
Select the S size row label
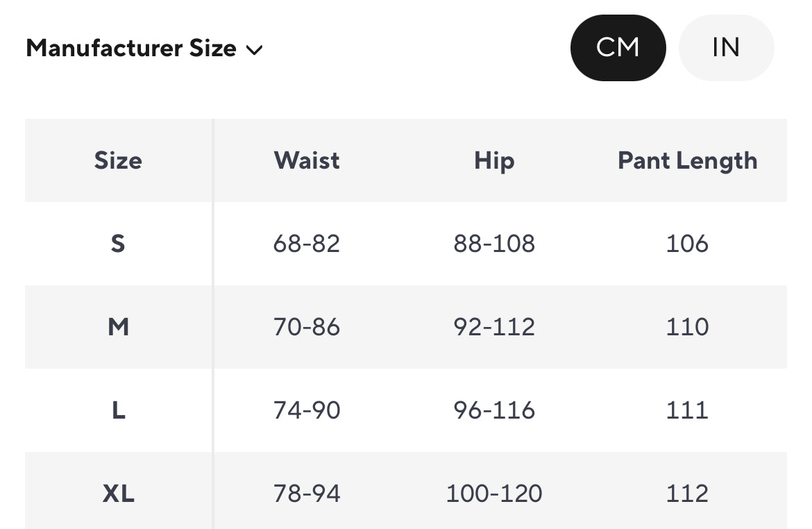[118, 244]
